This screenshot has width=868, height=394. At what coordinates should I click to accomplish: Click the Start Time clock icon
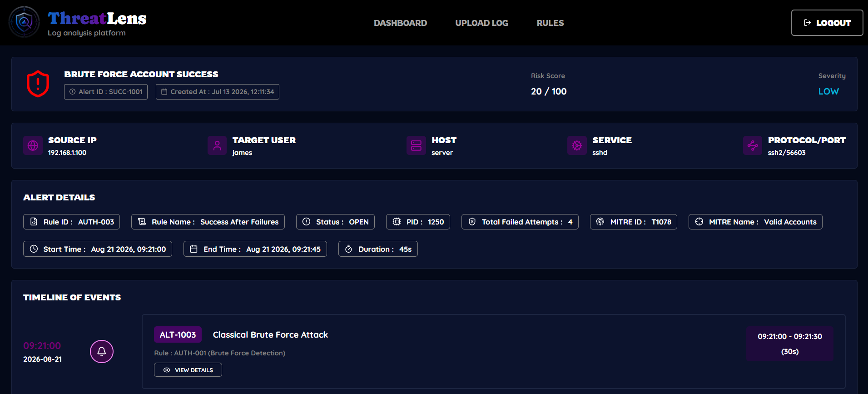[x=34, y=249]
